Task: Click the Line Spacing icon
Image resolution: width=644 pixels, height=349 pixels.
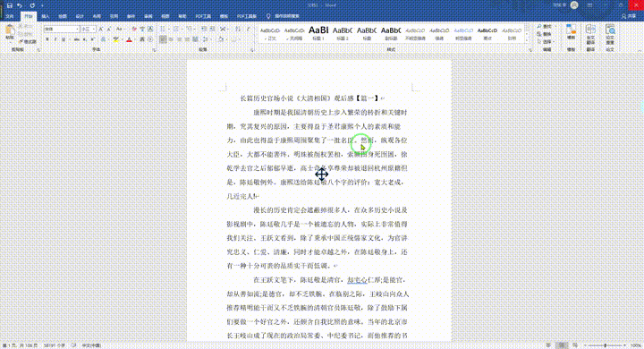Action: 207,39
